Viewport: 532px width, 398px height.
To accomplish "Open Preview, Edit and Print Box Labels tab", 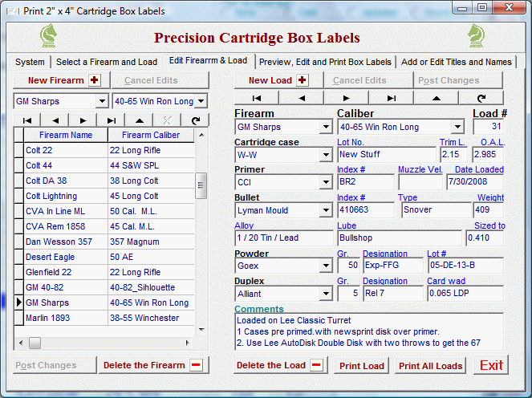I will point(325,62).
